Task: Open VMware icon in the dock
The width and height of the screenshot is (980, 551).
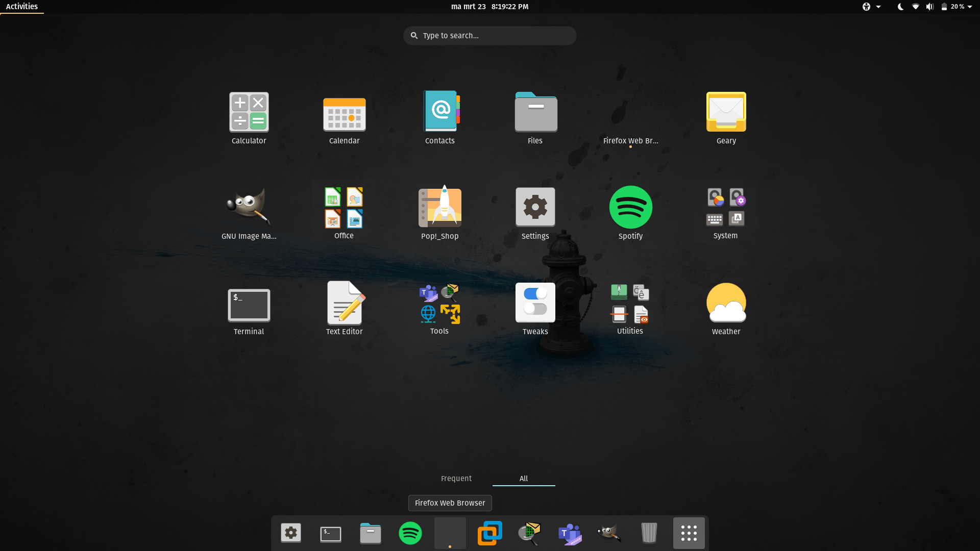Action: pyautogui.click(x=490, y=533)
